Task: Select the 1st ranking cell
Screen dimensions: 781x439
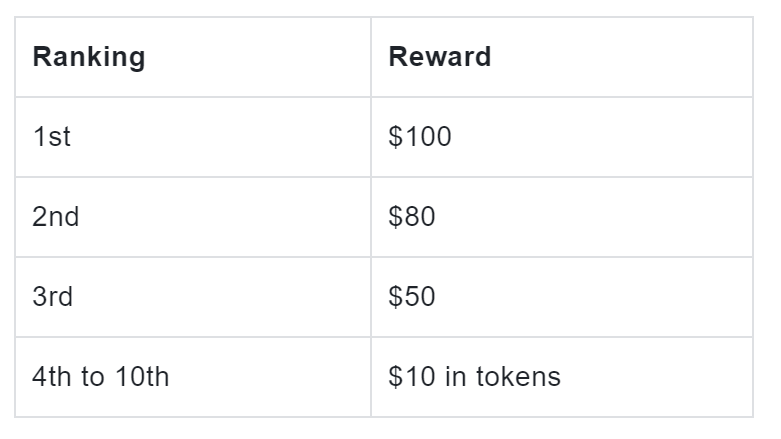Action: point(51,137)
